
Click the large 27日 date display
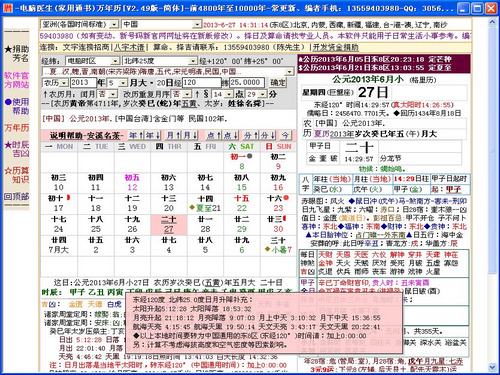click(x=373, y=92)
